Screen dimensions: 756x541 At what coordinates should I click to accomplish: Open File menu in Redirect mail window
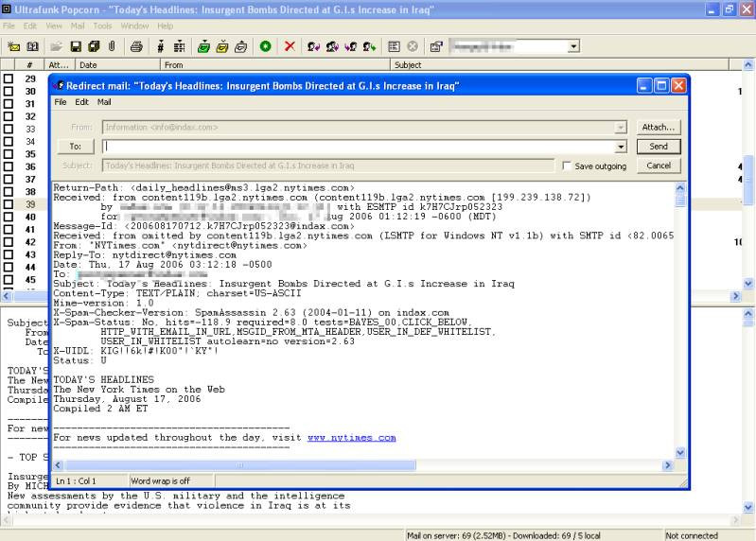61,102
